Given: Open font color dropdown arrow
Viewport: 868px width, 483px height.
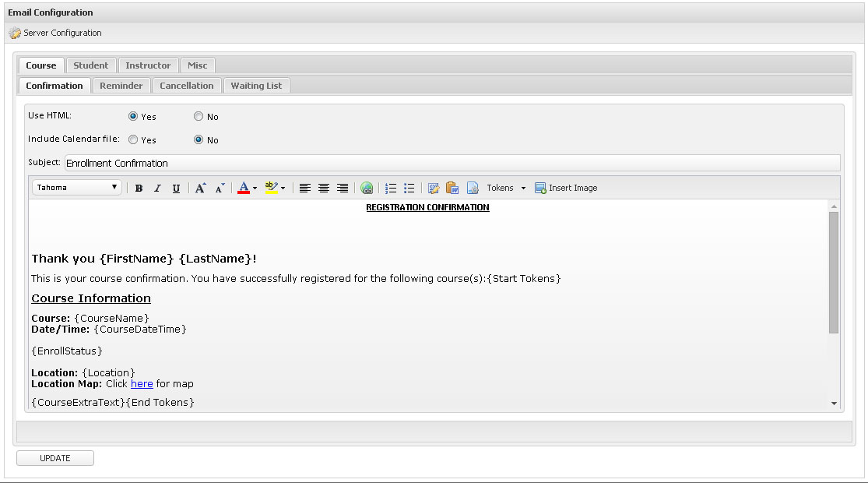Looking at the screenshot, I should [255, 189].
